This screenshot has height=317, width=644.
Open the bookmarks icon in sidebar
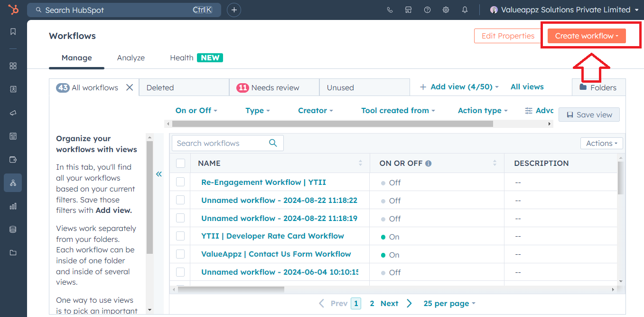pyautogui.click(x=13, y=32)
